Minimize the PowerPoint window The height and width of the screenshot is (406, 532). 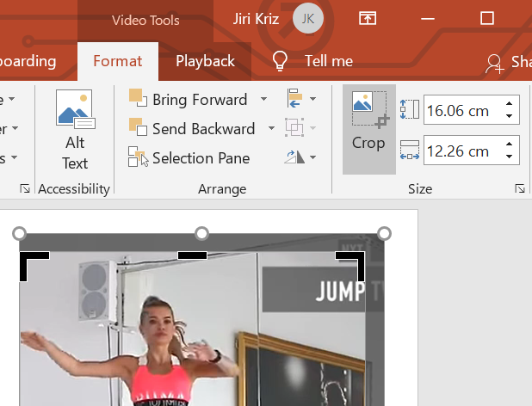click(x=428, y=19)
